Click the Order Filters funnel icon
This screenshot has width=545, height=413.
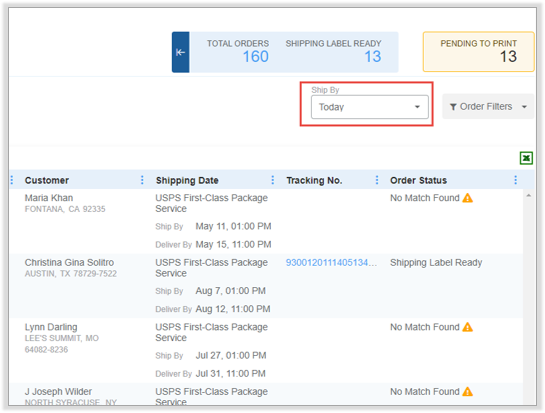click(x=453, y=107)
